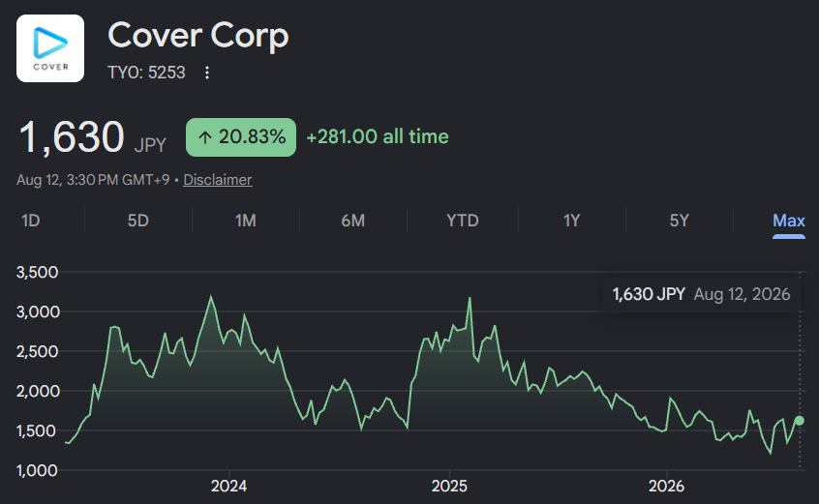Click the 1,500 y-axis label
Screen dimensions: 819x504
pos(36,430)
